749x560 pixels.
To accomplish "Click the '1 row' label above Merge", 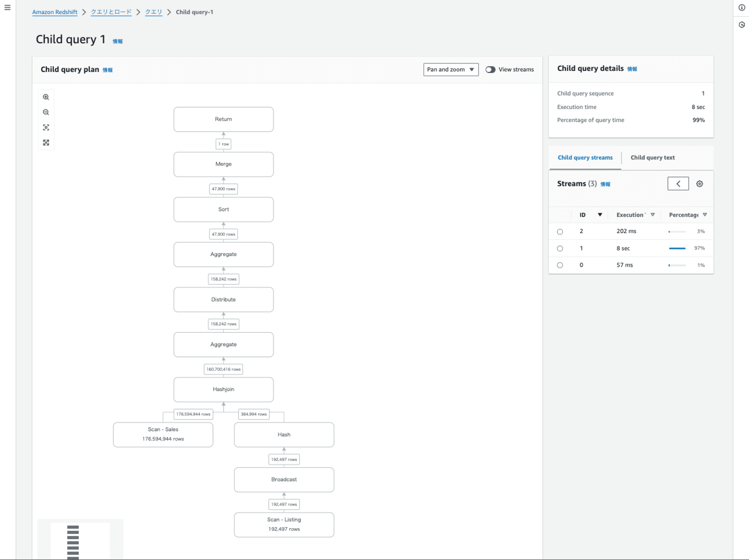I will [x=224, y=144].
